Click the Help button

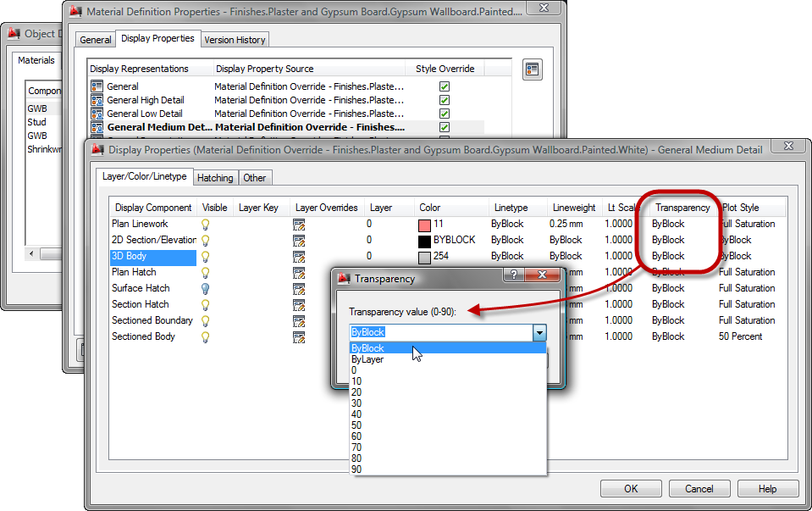[x=767, y=488]
